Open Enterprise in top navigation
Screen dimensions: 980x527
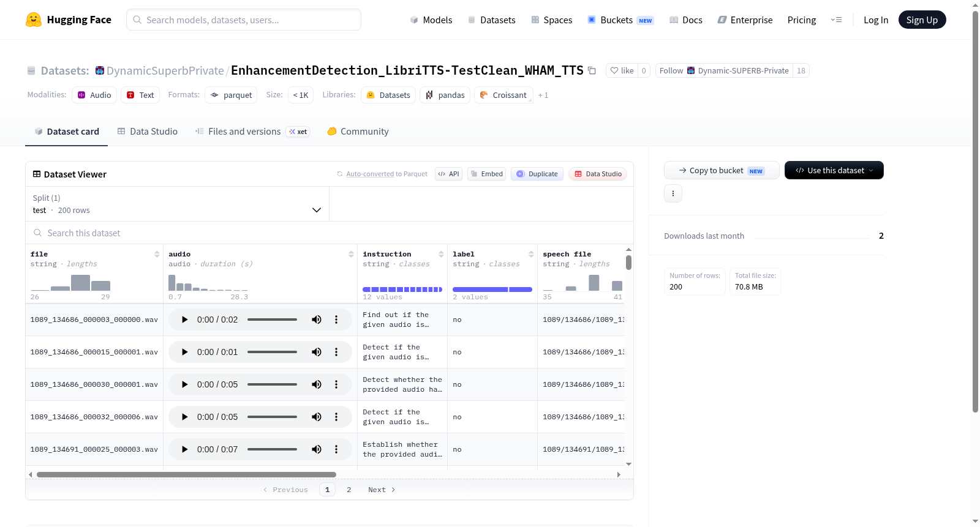point(745,20)
